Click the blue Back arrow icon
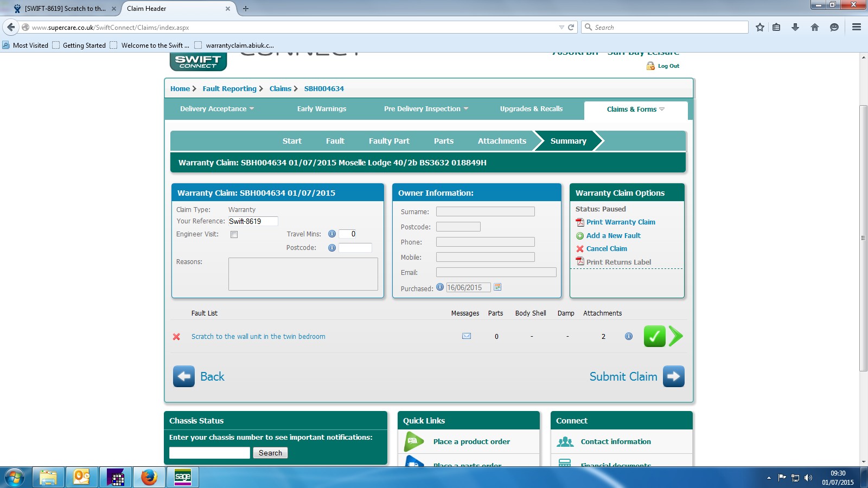This screenshot has width=868, height=488. pos(184,376)
